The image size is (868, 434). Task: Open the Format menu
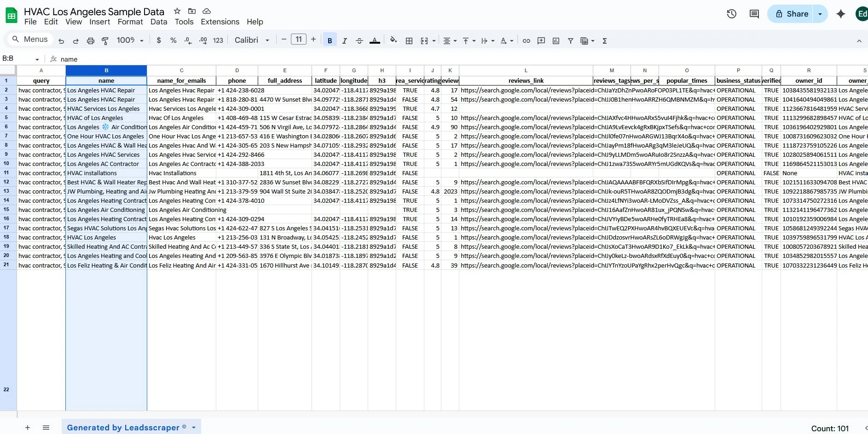(x=130, y=22)
